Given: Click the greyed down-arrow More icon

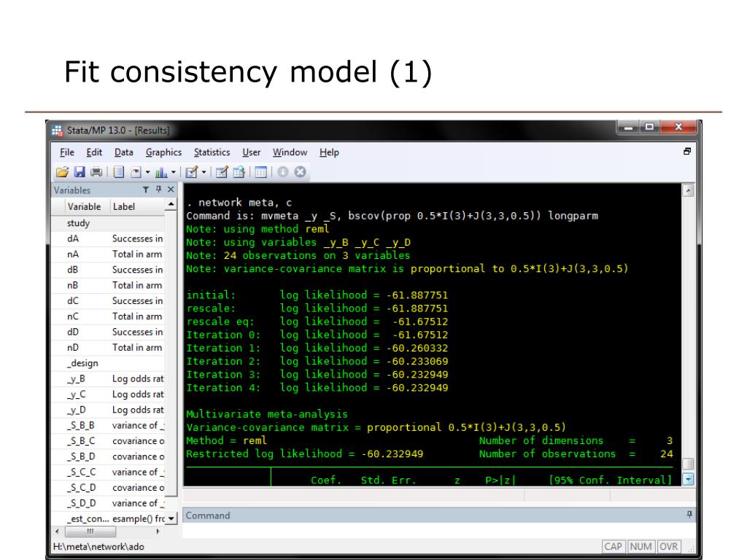Looking at the screenshot, I should click(283, 172).
